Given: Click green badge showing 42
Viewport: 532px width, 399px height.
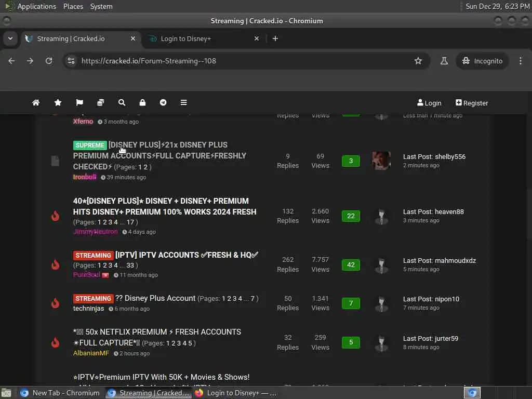Looking at the screenshot, I should (351, 264).
